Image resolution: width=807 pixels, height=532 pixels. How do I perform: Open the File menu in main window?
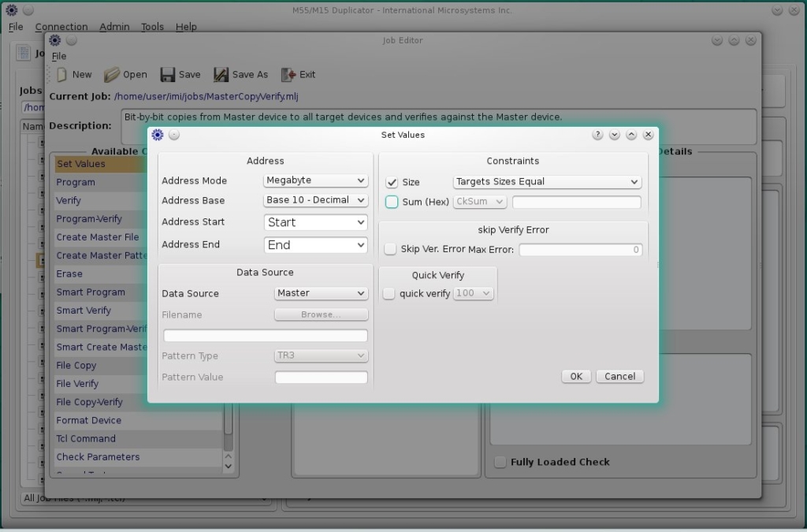[16, 27]
